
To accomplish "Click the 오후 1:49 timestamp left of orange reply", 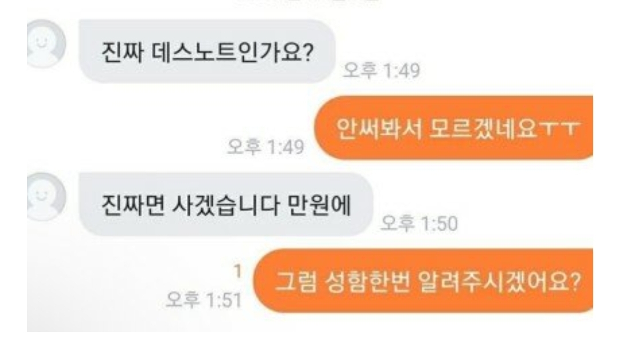I will [x=266, y=147].
